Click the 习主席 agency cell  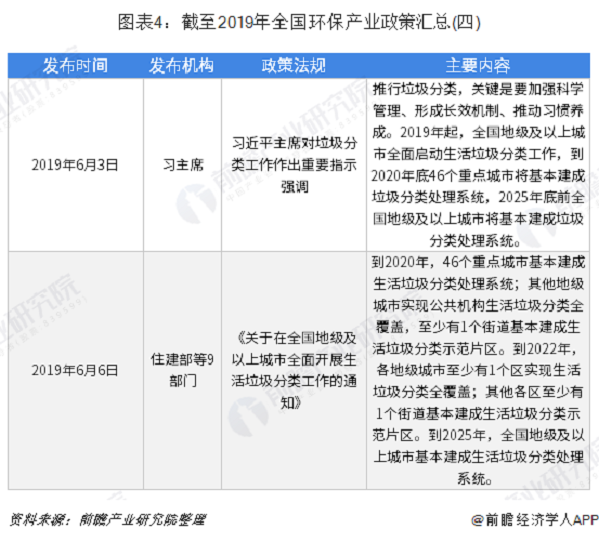coord(183,165)
